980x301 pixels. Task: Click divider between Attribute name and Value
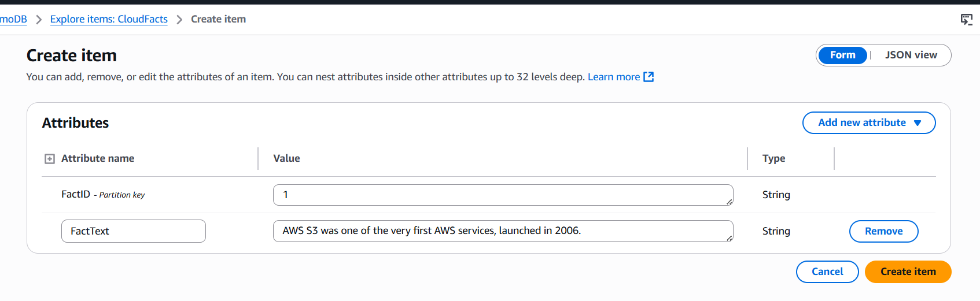[x=258, y=158]
